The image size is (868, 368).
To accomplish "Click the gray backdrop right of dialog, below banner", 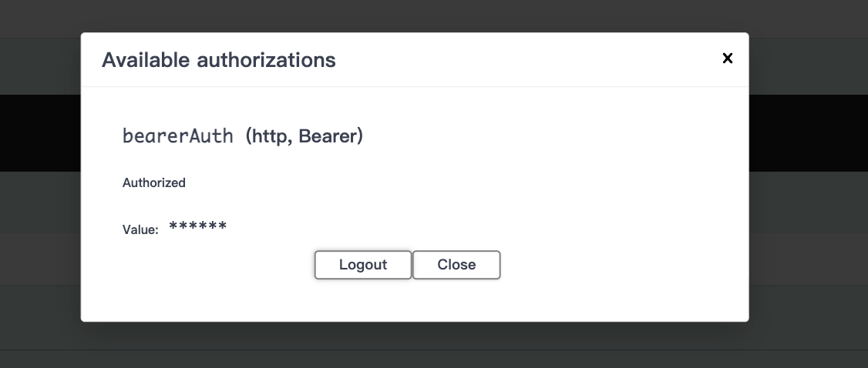I will [808, 254].
